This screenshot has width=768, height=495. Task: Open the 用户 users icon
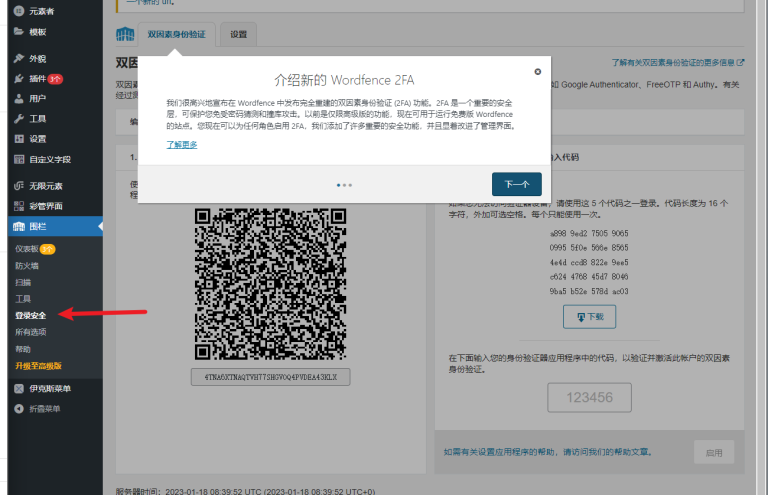pyautogui.click(x=19, y=98)
